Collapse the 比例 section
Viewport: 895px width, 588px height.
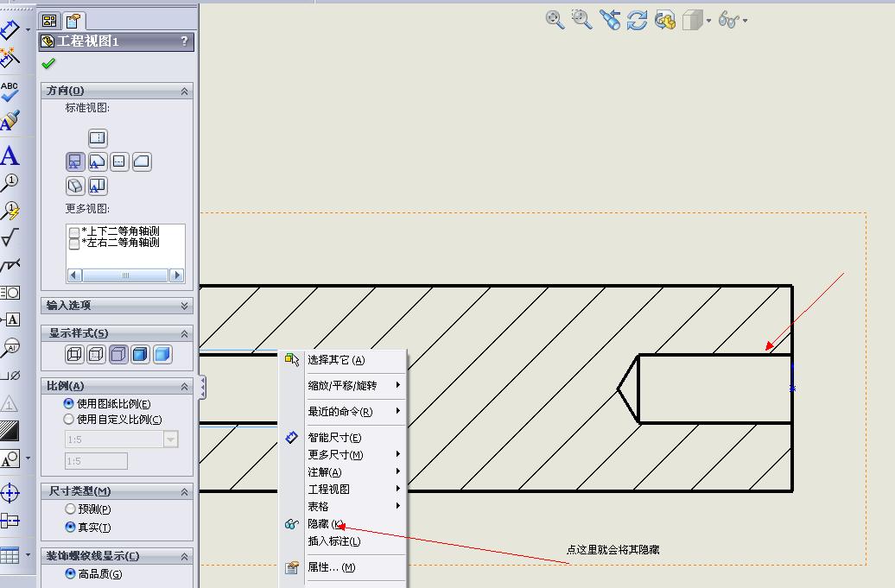(x=184, y=387)
